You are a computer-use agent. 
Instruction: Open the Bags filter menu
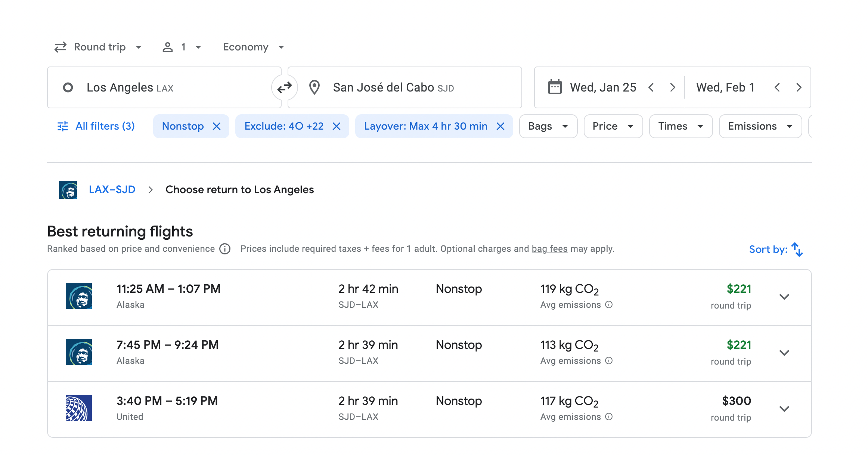point(548,127)
